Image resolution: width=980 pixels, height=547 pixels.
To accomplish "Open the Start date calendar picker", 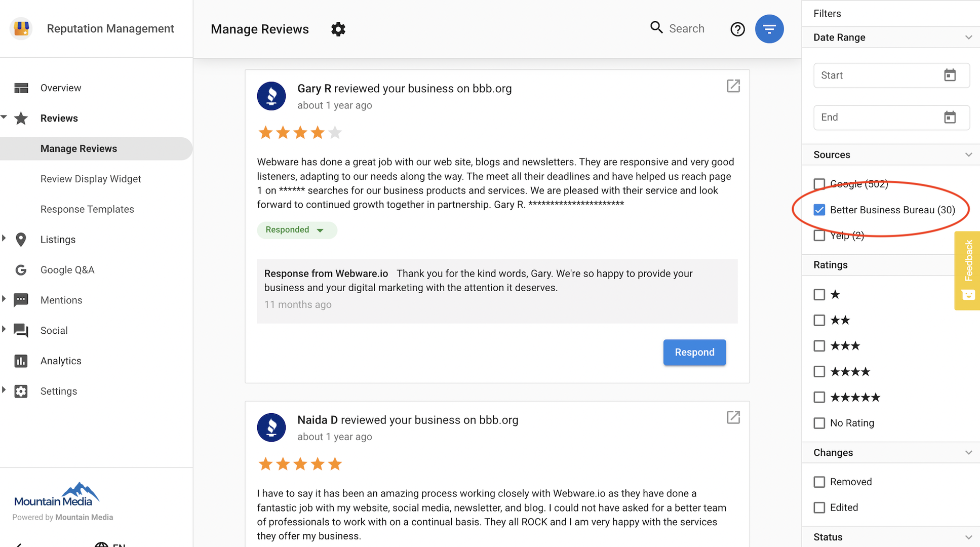I will [x=950, y=75].
